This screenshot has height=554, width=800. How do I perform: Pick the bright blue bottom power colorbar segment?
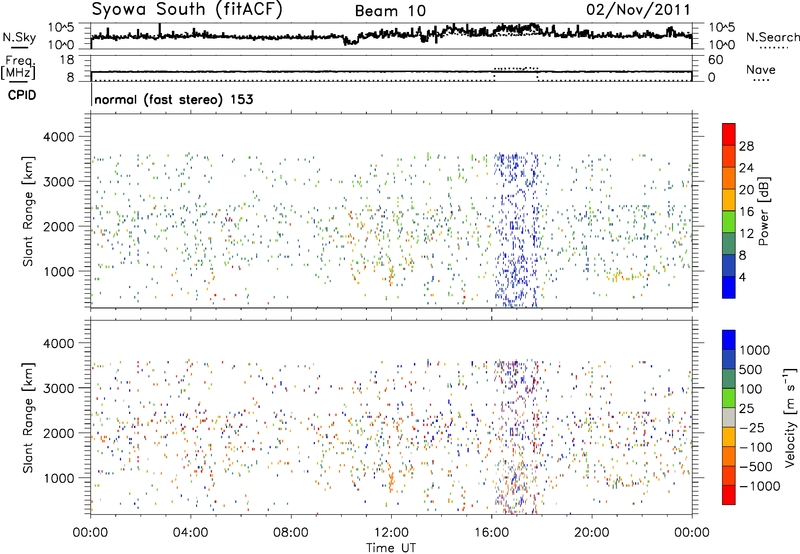(729, 287)
